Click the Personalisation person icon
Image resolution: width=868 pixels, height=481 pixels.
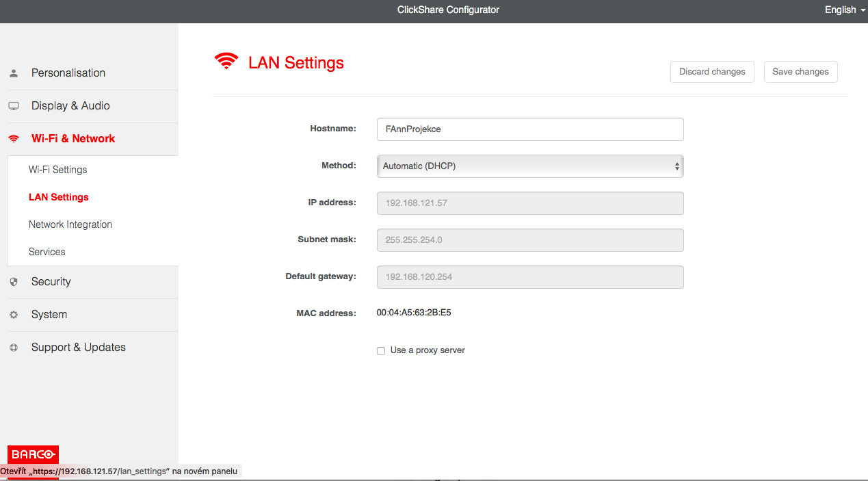click(14, 73)
